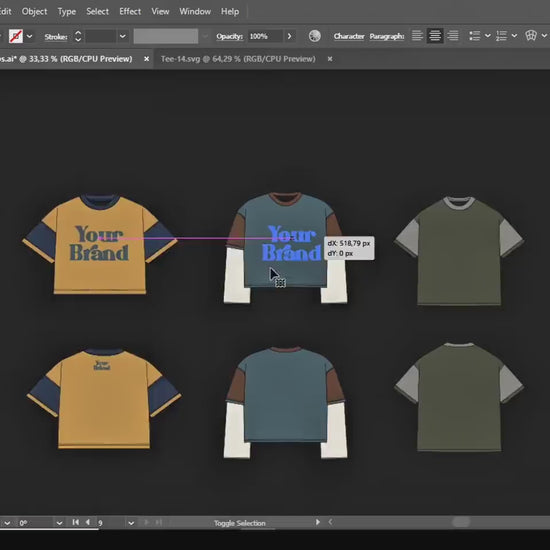Go to the first artboard button

click(x=75, y=522)
